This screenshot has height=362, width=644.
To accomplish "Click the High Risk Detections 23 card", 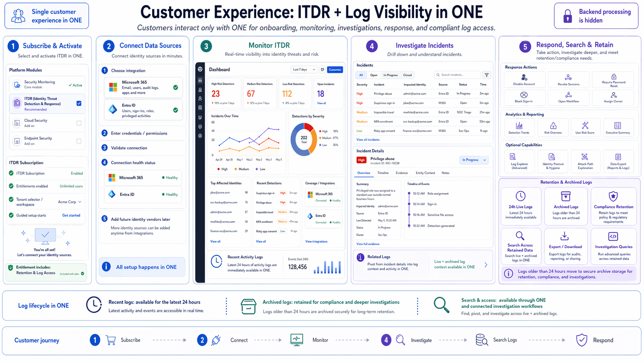I will [225, 93].
